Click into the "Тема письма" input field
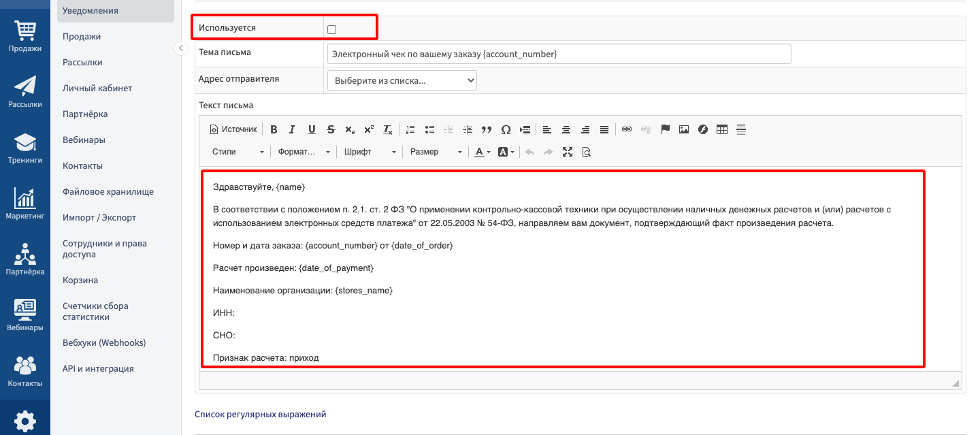The image size is (980, 435). (558, 54)
